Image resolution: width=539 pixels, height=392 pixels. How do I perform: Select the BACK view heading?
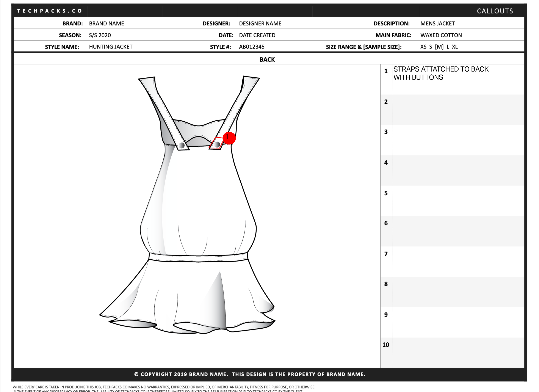[267, 60]
